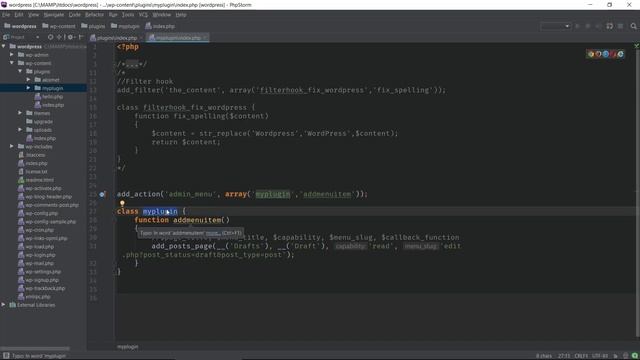Select .htaccess file in project tree
Viewport: 640px width, 360px height.
point(35,155)
